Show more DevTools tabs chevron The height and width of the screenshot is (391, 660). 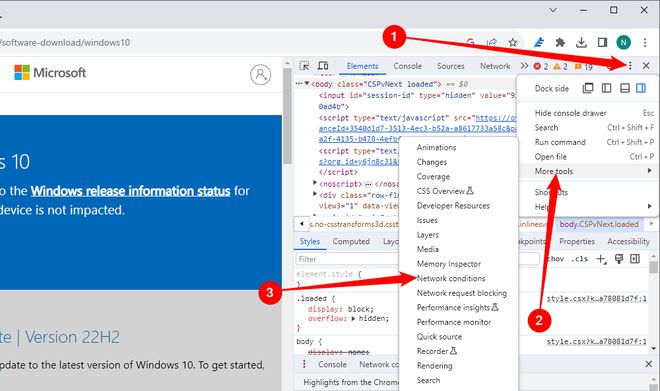pos(524,66)
